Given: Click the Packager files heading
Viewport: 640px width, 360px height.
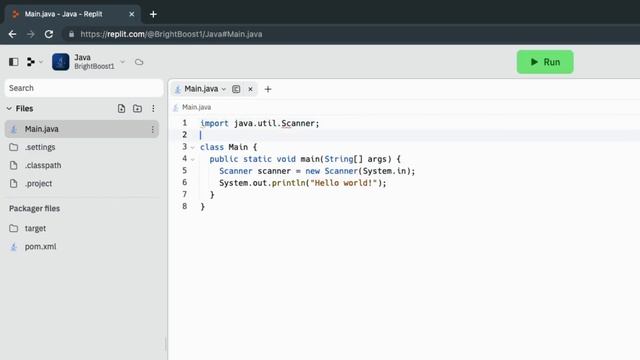Looking at the screenshot, I should pos(34,209).
